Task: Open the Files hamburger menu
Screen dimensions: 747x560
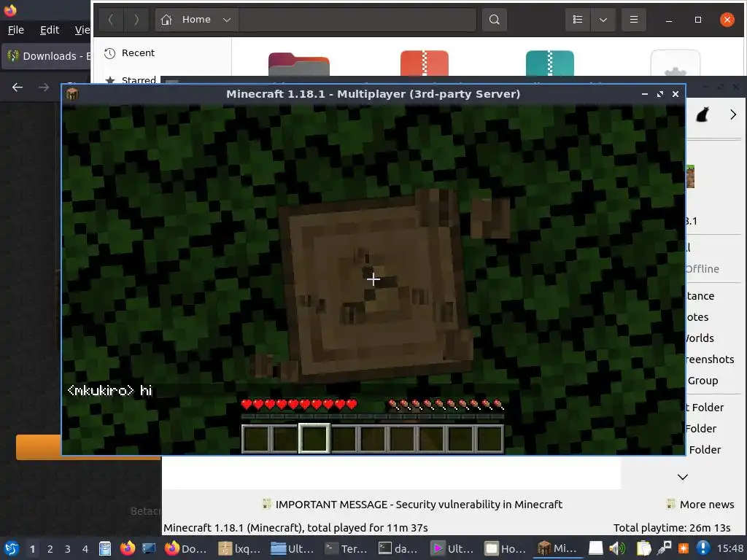Action: [634, 20]
